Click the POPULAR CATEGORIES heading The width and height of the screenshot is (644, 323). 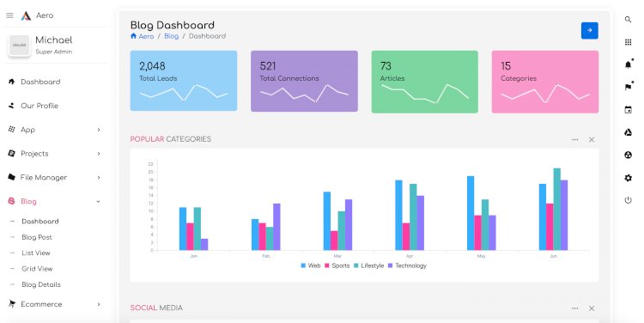click(x=171, y=139)
